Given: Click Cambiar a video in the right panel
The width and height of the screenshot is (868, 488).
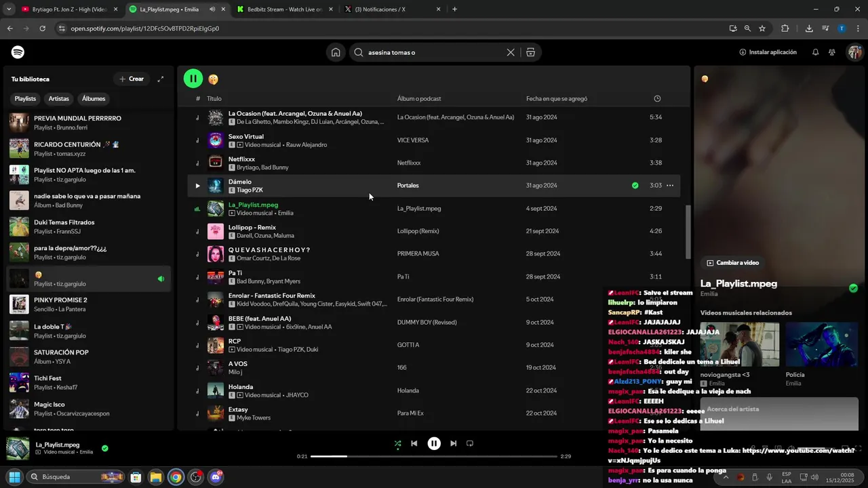Looking at the screenshot, I should (x=732, y=262).
